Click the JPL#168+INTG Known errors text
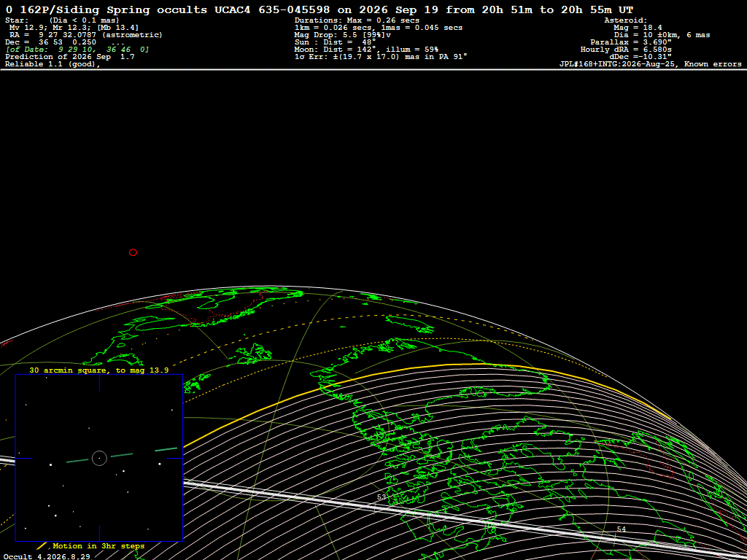 click(650, 64)
